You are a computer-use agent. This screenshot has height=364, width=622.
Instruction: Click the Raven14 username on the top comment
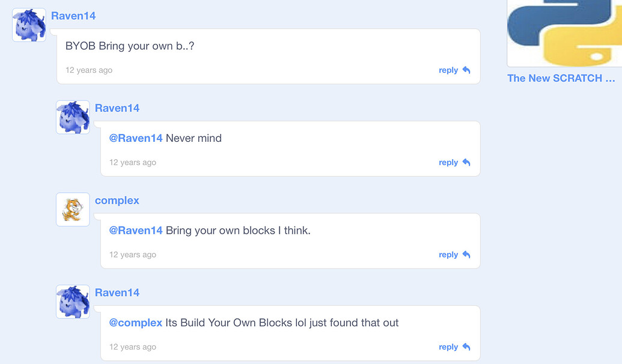point(73,16)
